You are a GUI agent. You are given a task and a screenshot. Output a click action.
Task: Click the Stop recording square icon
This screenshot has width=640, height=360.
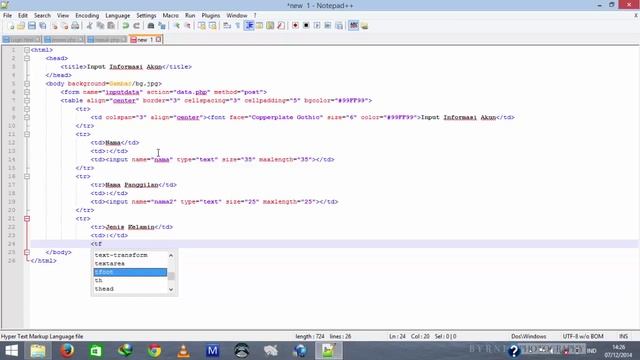pyautogui.click(x=306, y=26)
